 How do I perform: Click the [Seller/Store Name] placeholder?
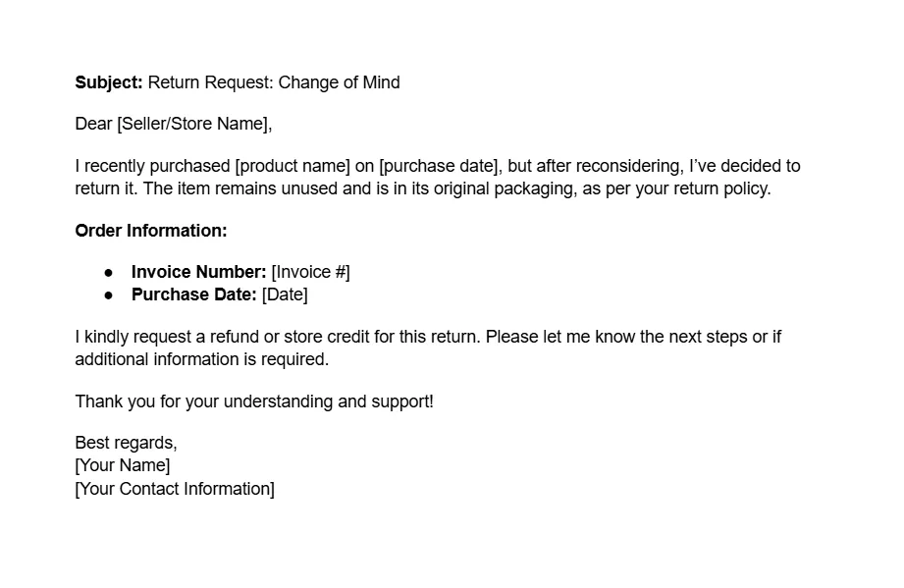tap(192, 124)
